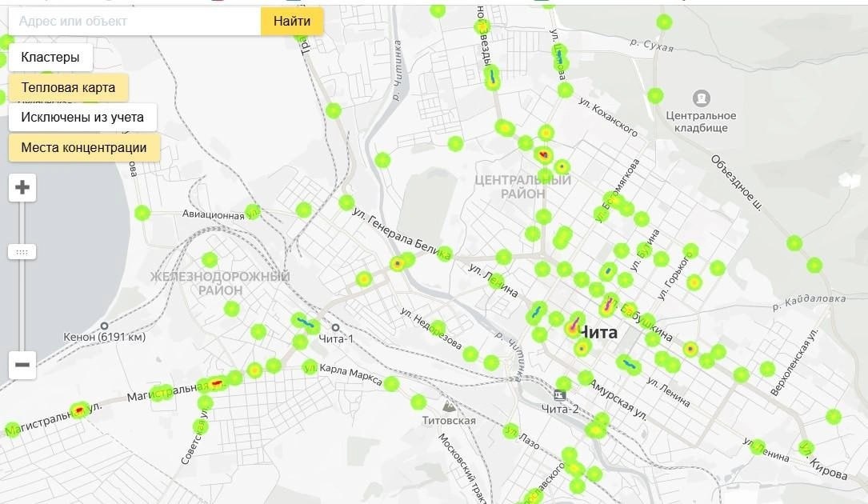The image size is (868, 504).
Task: Click the Московский тракт road label
Action: (x=462, y=468)
